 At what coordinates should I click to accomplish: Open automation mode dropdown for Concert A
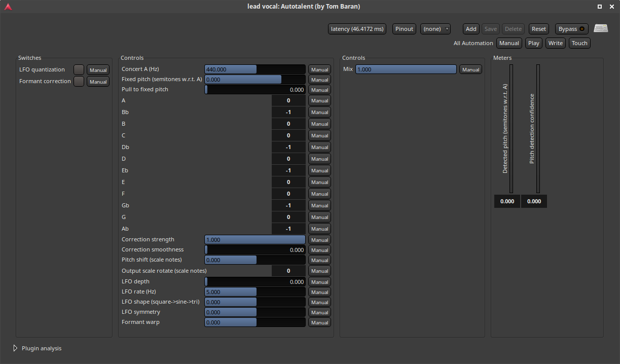(x=319, y=69)
